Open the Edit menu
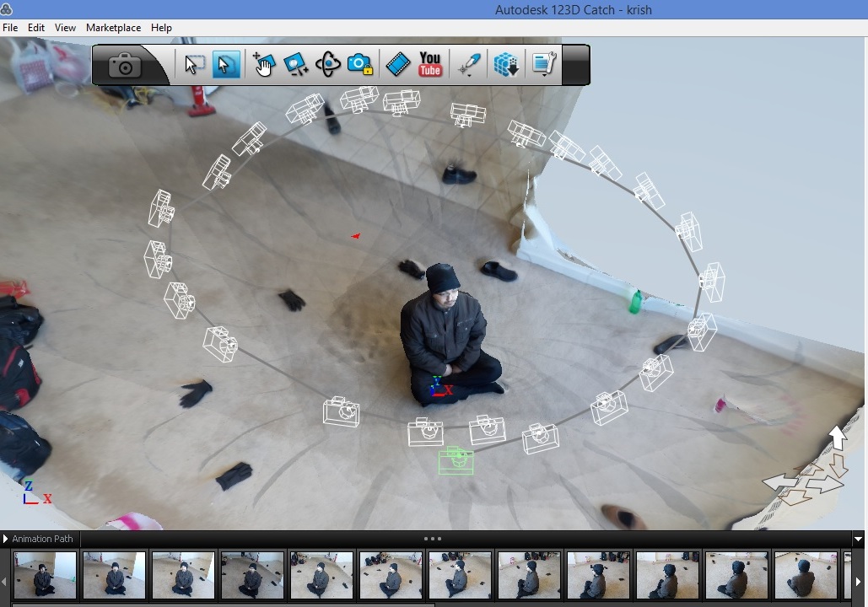Screen dimensions: 868x607 [x=36, y=28]
